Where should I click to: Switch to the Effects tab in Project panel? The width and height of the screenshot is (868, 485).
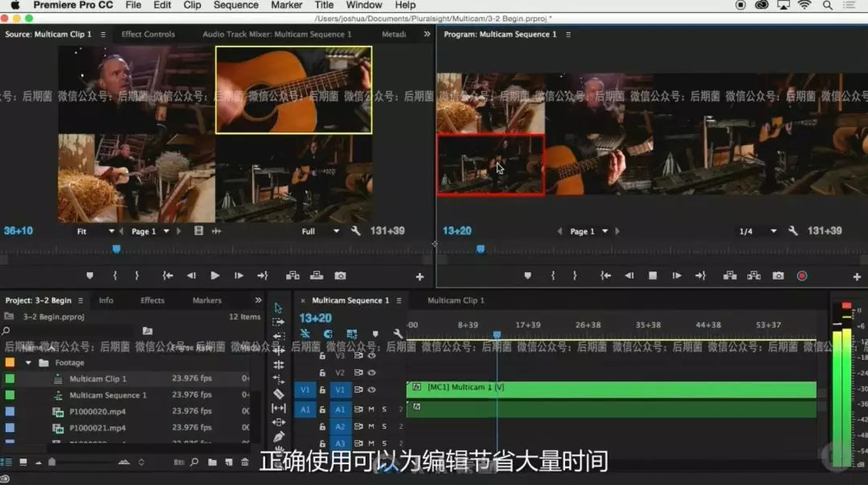coord(152,300)
